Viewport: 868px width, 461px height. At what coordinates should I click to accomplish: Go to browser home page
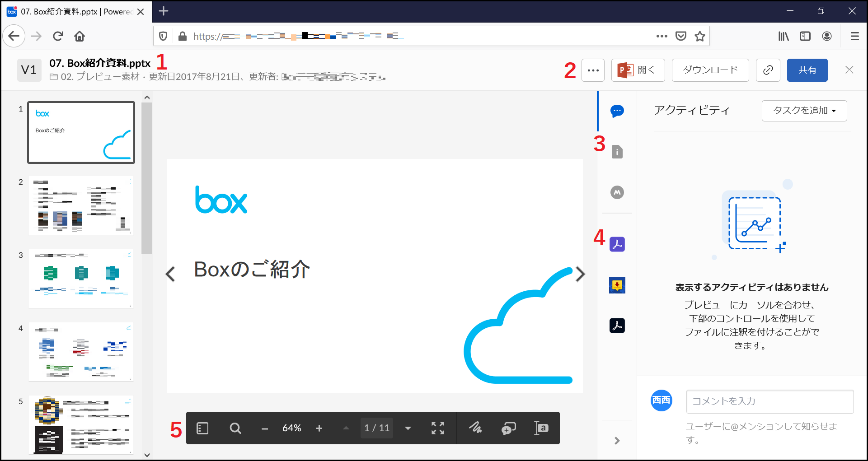coord(80,36)
